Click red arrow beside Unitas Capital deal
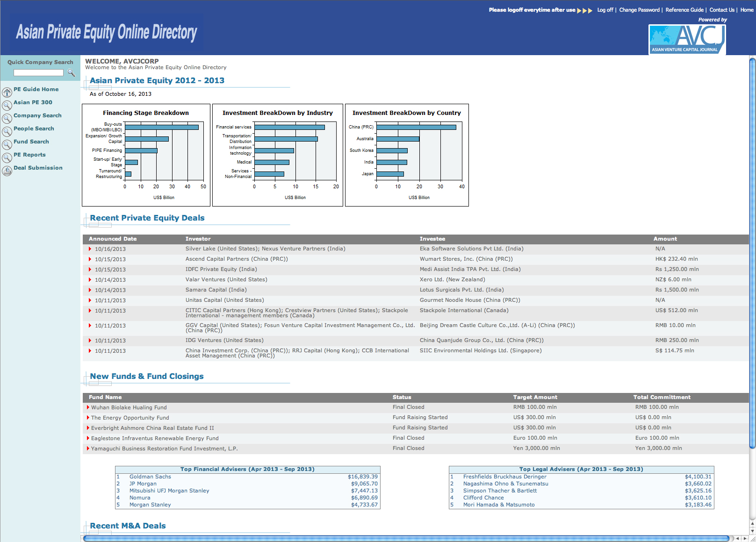The image size is (756, 542). [90, 300]
